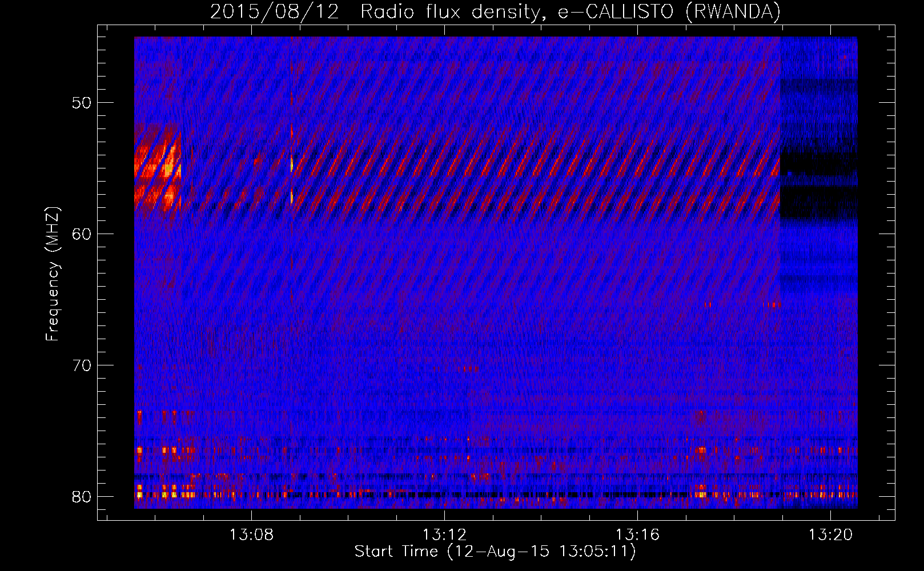
Task: Click the 80 MHz tick label
Action: 81,497
